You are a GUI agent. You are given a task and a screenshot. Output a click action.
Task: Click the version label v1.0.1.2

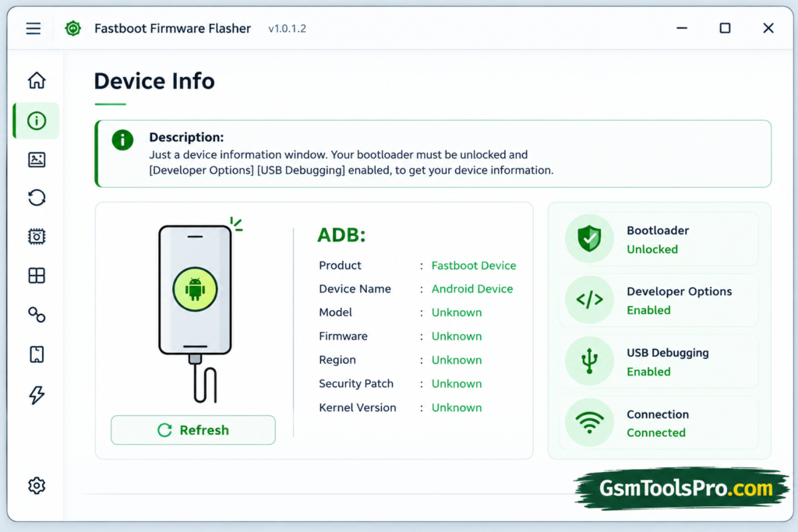[288, 29]
